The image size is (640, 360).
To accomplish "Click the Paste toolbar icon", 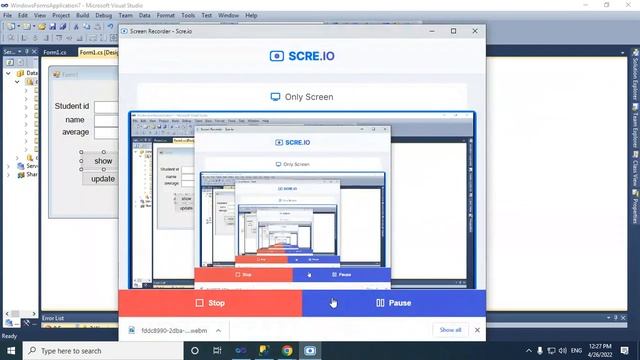I will click(98, 27).
